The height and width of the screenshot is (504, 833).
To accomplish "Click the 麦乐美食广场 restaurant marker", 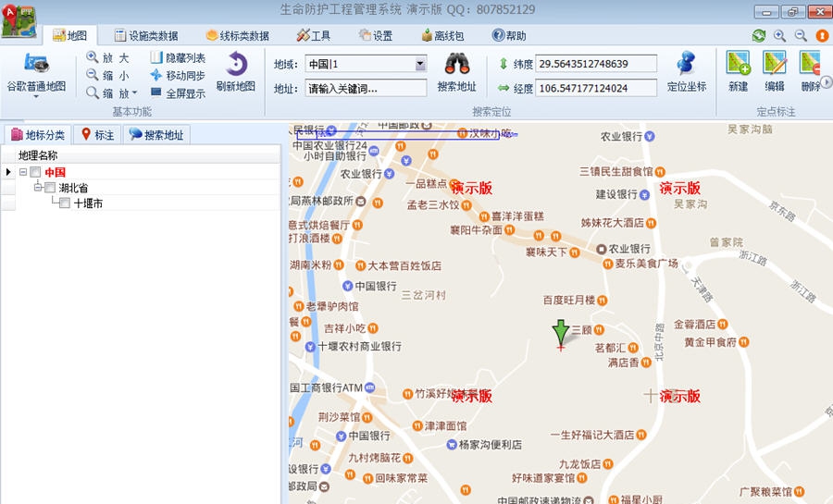I will (x=607, y=264).
